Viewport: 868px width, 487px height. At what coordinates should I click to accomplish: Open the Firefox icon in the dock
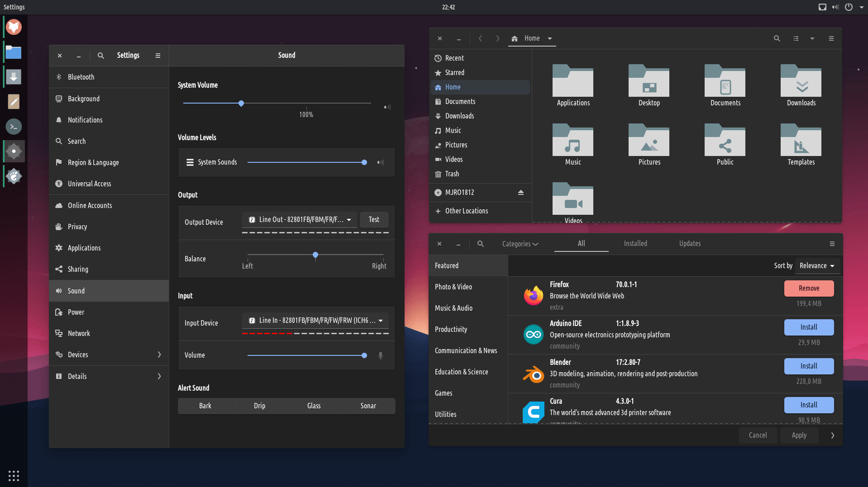[x=14, y=27]
